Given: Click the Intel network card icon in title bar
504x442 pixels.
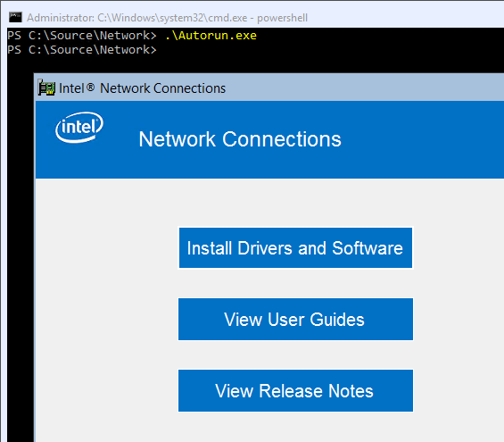Looking at the screenshot, I should (x=46, y=88).
